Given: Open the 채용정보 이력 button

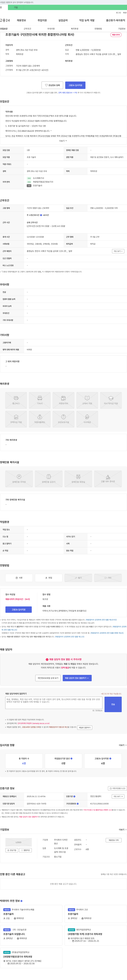Looking at the screenshot, I should point(114,840).
